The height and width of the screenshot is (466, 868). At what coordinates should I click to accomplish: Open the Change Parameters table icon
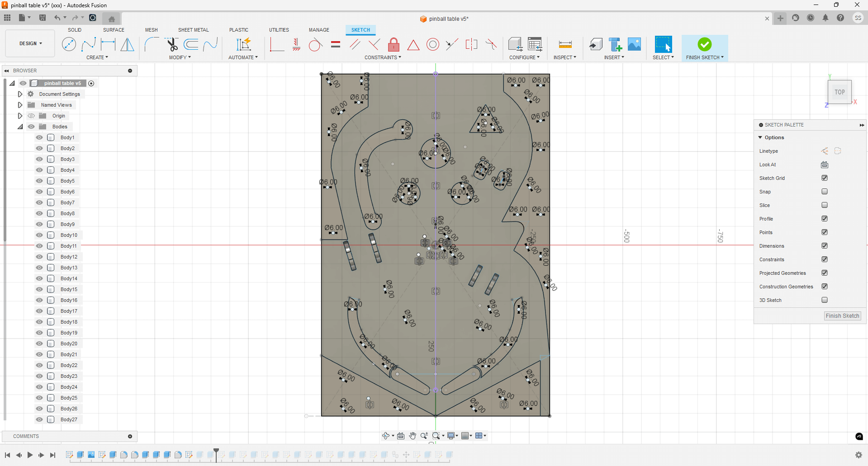535,44
